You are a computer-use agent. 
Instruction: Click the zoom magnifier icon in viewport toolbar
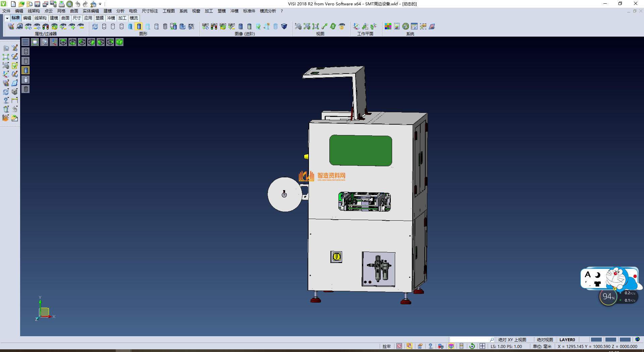pos(44,42)
